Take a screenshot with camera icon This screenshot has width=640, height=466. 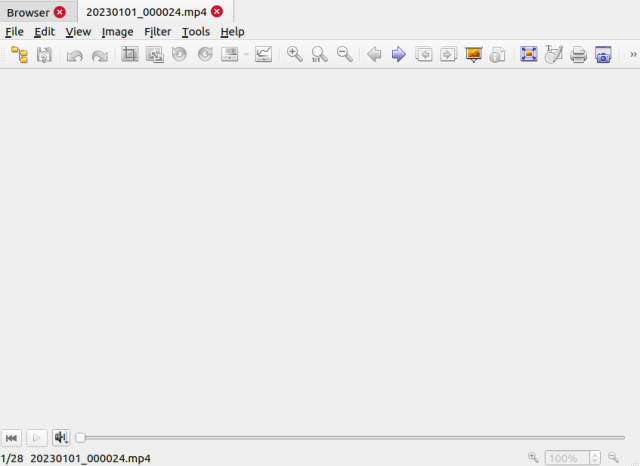[x=603, y=54]
